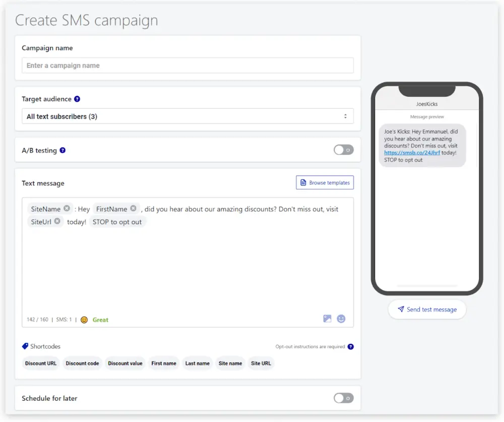
Task: Remove the FirstName tag via its x icon
Action: [x=133, y=209]
